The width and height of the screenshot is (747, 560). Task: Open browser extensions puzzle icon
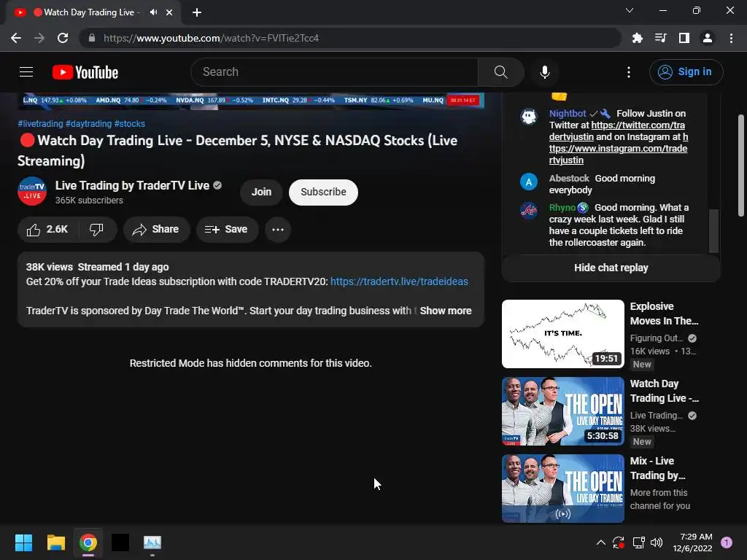pyautogui.click(x=637, y=38)
